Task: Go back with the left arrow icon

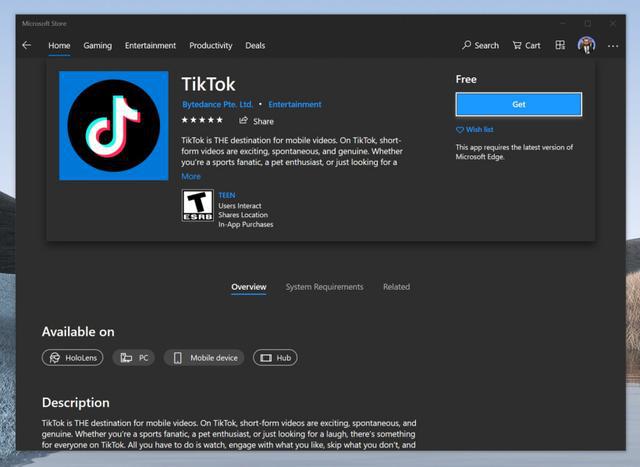Action: click(27, 45)
